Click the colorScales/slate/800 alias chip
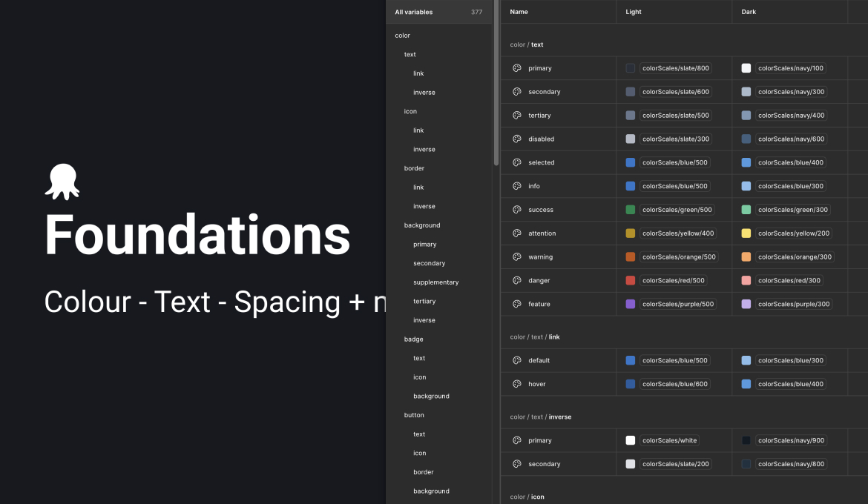Screen dimensions: 868x504 675,68
